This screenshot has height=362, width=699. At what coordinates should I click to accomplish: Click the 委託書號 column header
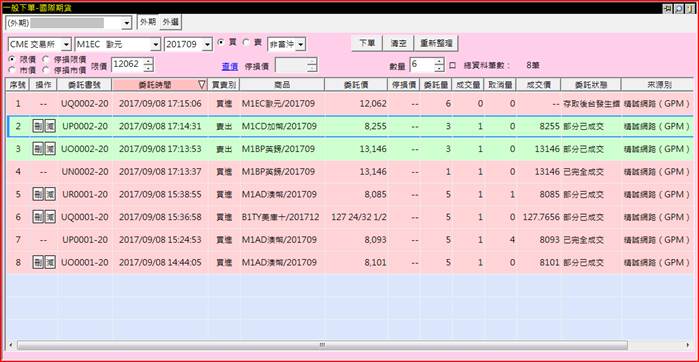(85, 85)
